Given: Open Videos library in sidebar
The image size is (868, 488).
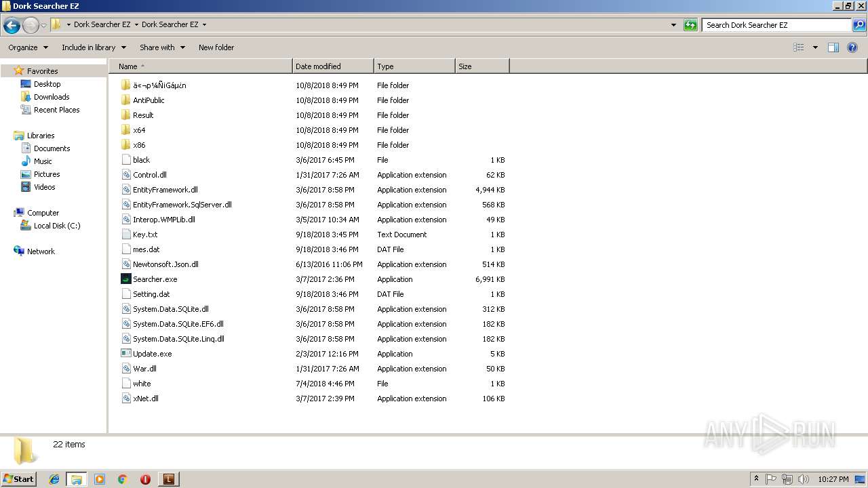Looking at the screenshot, I should (x=45, y=187).
